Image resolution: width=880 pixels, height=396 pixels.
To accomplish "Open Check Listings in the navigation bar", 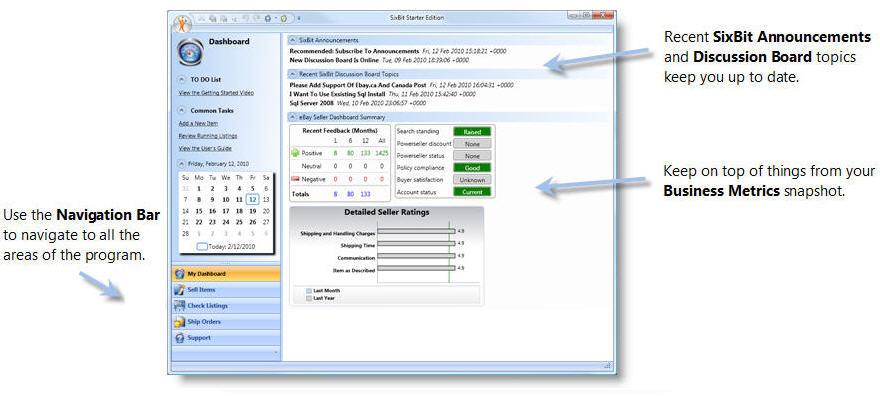I will coord(226,306).
